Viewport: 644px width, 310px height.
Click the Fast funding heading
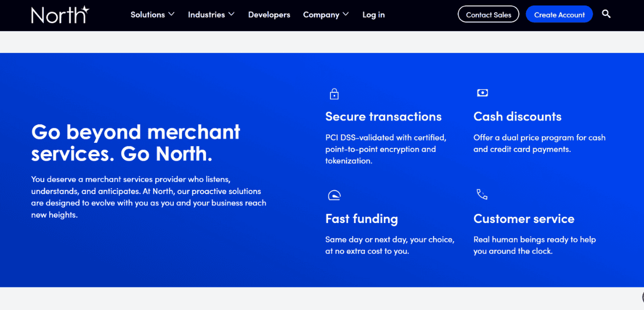361,219
